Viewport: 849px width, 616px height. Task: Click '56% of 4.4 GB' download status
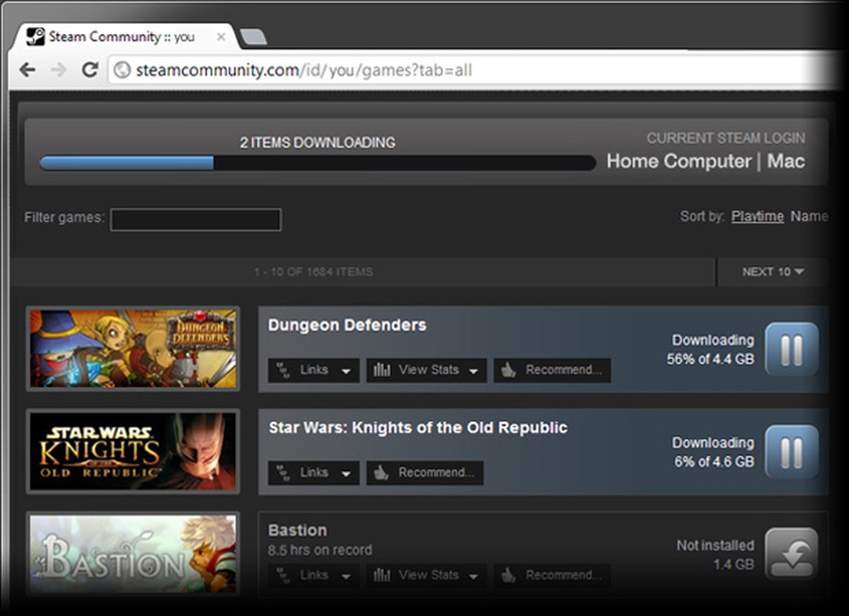710,359
